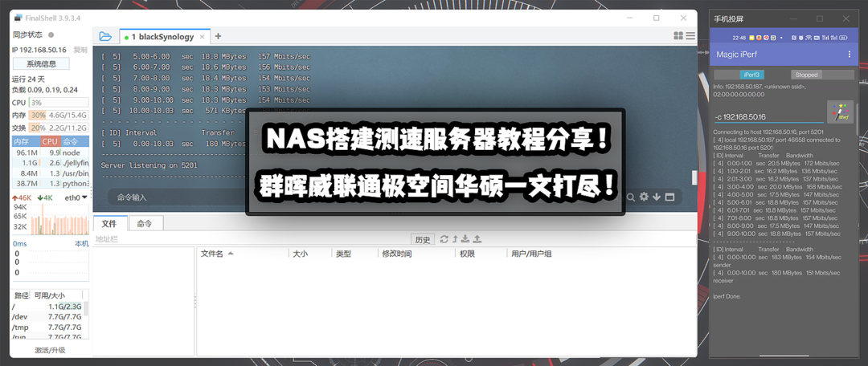
Task: Sort files by 大小 column
Action: (x=310, y=254)
